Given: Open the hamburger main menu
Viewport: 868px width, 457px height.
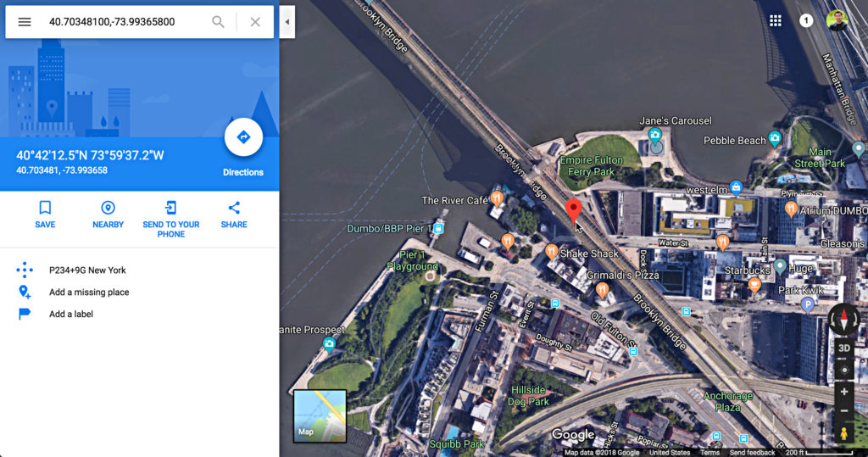Looking at the screenshot, I should tap(25, 22).
